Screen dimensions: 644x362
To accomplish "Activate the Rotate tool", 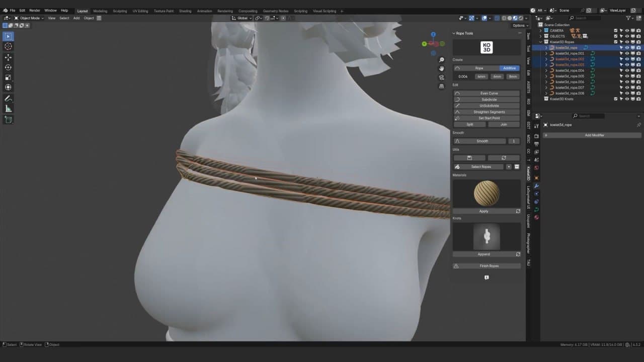I will pos(8,67).
